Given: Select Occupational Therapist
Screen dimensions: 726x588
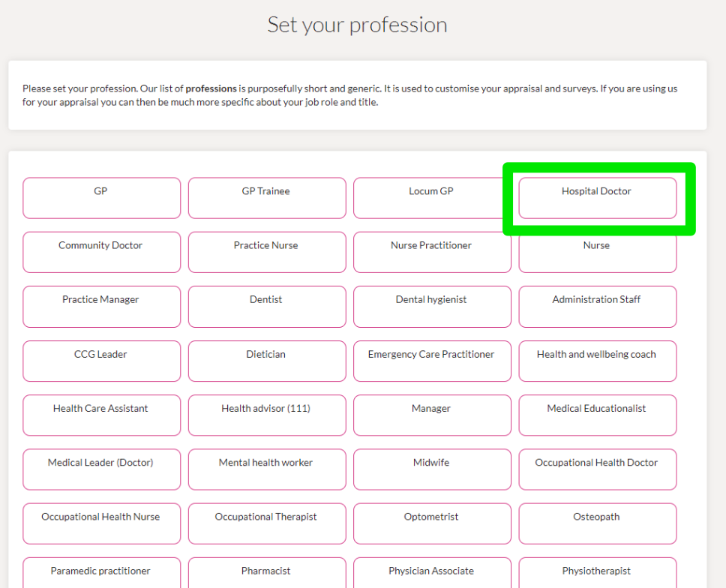Looking at the screenshot, I should [x=267, y=523].
